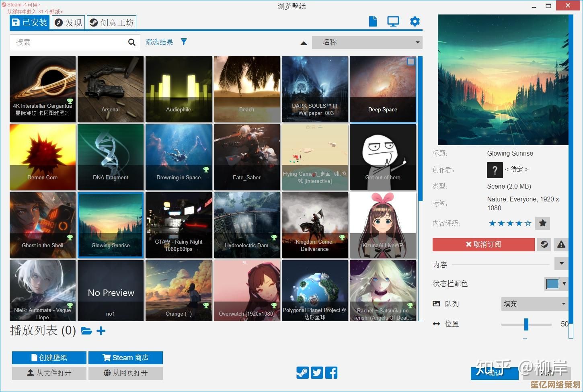Expand the 内容 section arrow

[x=561, y=264]
